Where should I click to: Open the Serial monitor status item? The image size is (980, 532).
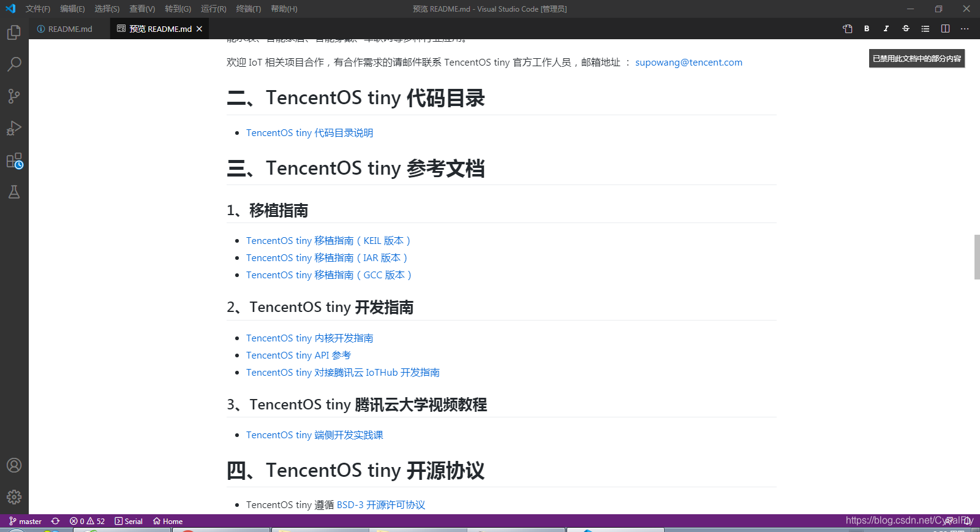129,522
